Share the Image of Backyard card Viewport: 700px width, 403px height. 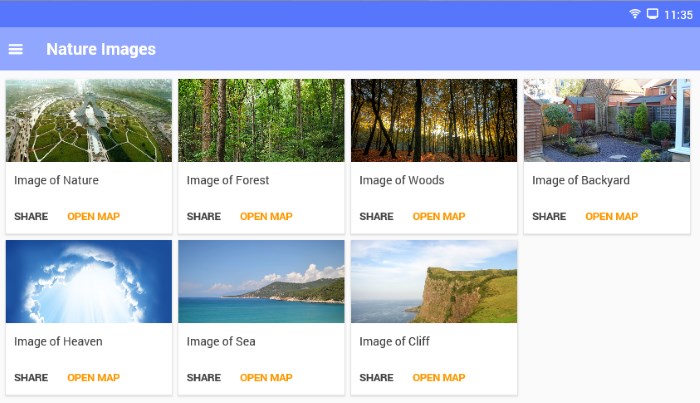pyautogui.click(x=549, y=216)
